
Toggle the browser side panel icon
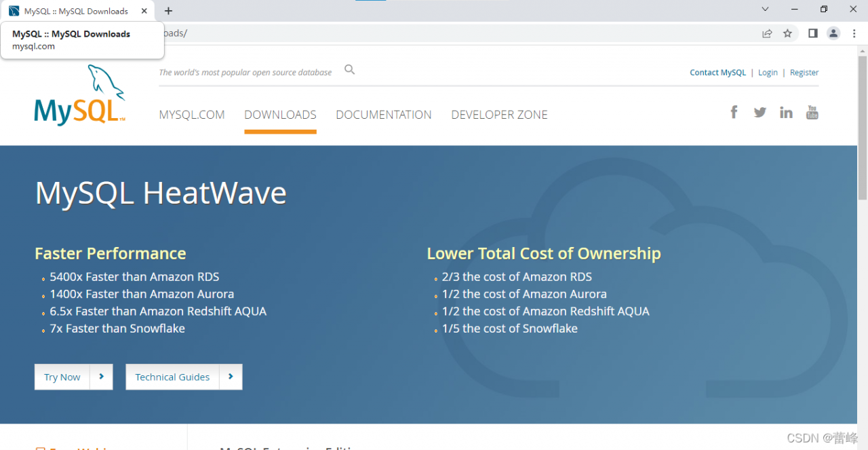tap(812, 33)
